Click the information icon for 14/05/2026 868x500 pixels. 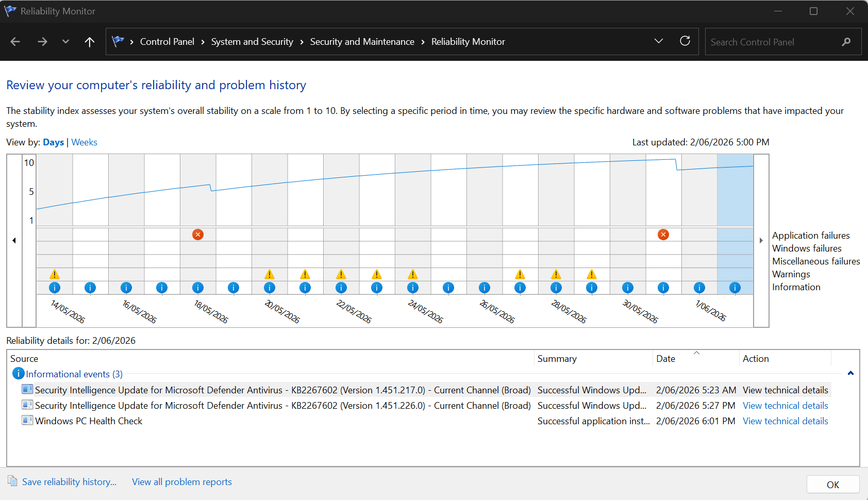pos(55,288)
